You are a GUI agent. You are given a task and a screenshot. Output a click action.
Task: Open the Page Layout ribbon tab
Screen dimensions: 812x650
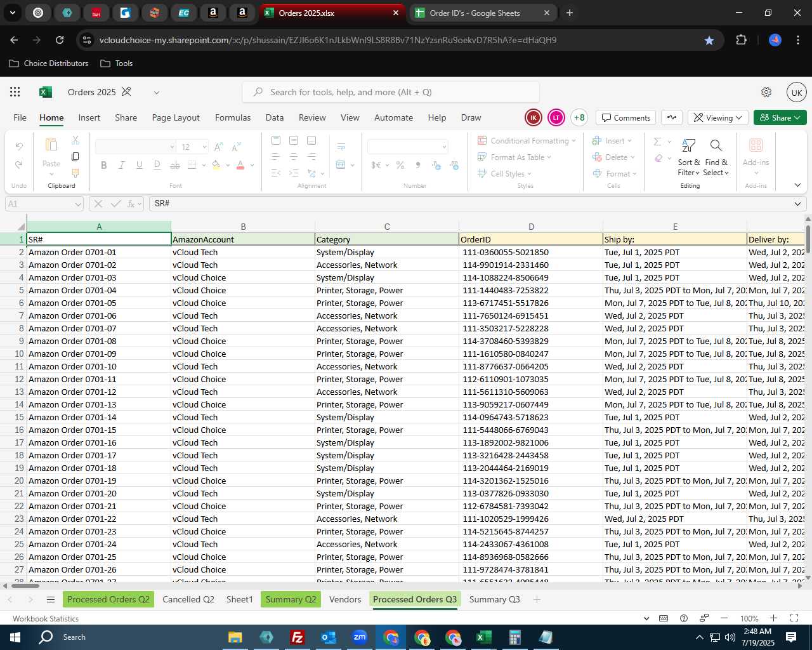coord(176,117)
